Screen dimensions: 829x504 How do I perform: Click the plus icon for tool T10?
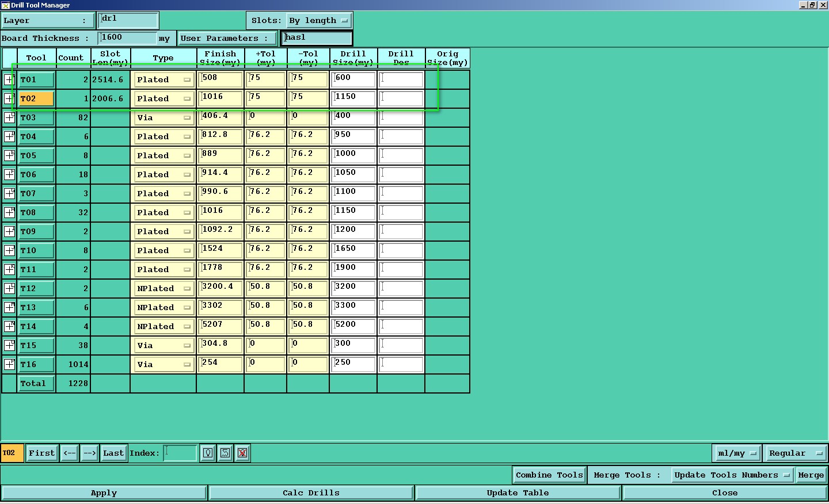pos(9,250)
